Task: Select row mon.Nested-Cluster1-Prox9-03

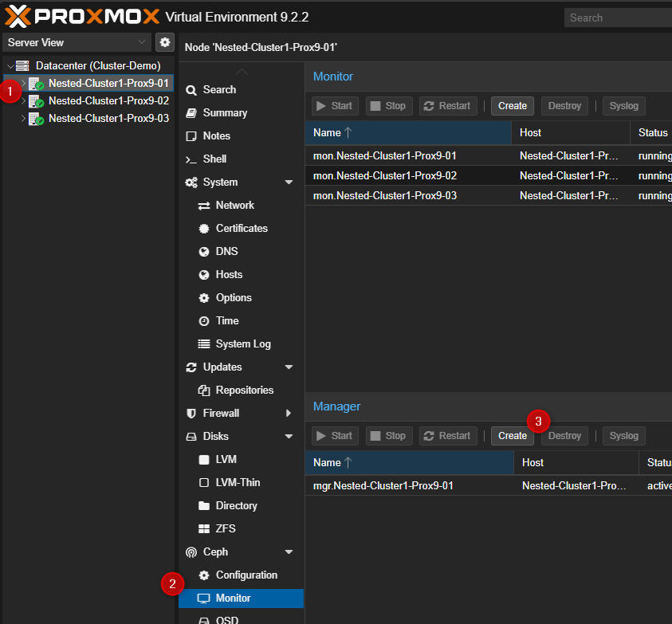Action: pyautogui.click(x=489, y=195)
